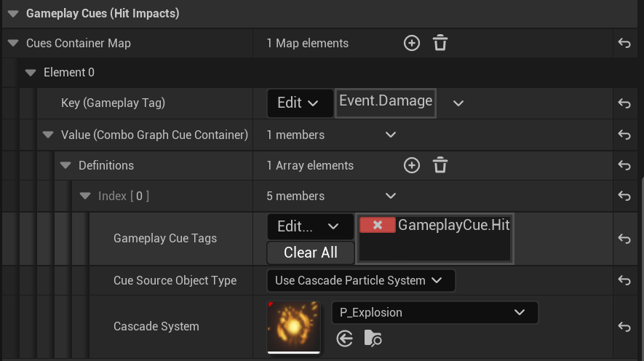644x361 pixels.
Task: Collapse the Element 0 row
Action: click(31, 73)
